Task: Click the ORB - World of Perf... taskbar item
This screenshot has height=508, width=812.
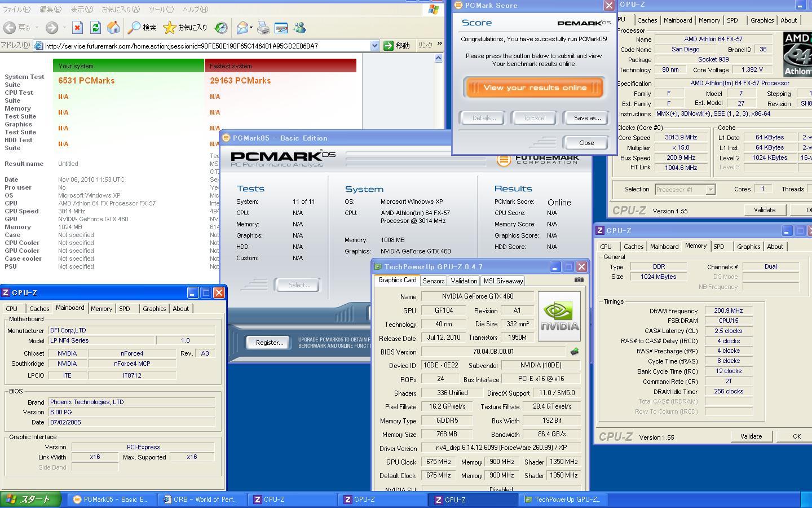Action: pos(201,500)
